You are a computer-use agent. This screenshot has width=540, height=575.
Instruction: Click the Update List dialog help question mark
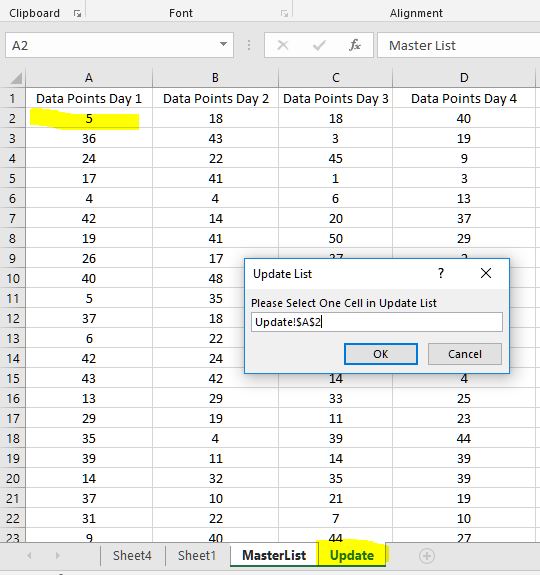click(x=441, y=273)
